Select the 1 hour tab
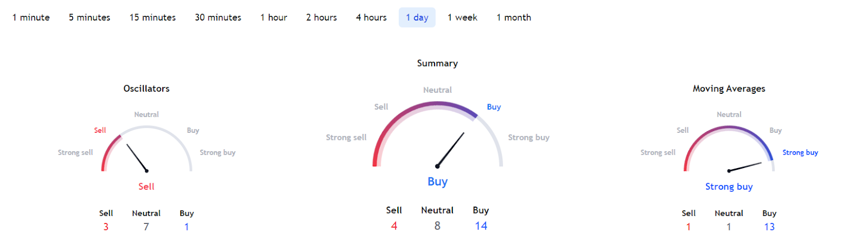The width and height of the screenshot is (868, 244). tap(273, 17)
